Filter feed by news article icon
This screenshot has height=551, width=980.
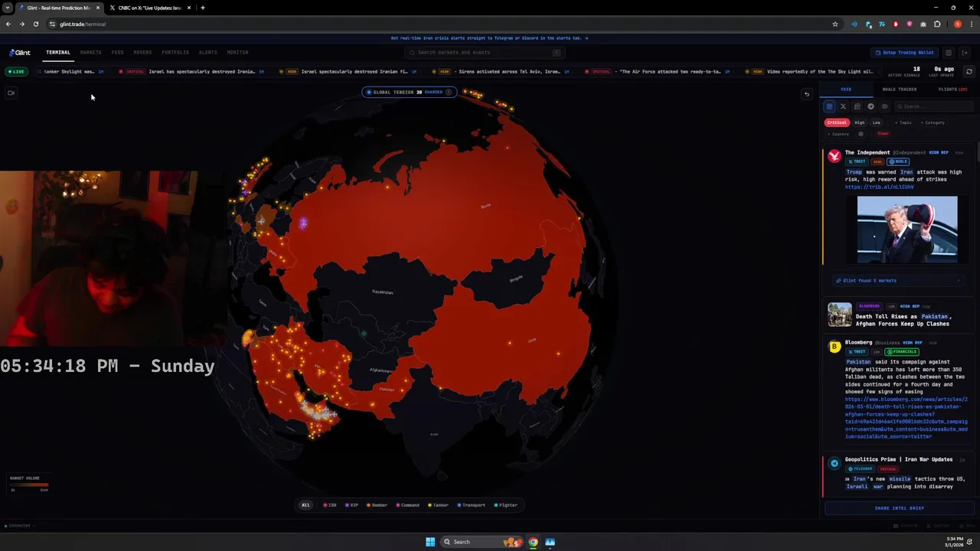pos(857,106)
